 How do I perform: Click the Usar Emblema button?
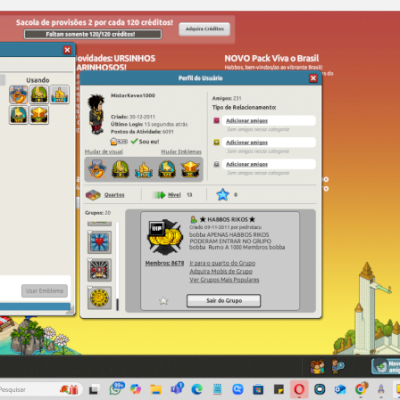(45, 291)
